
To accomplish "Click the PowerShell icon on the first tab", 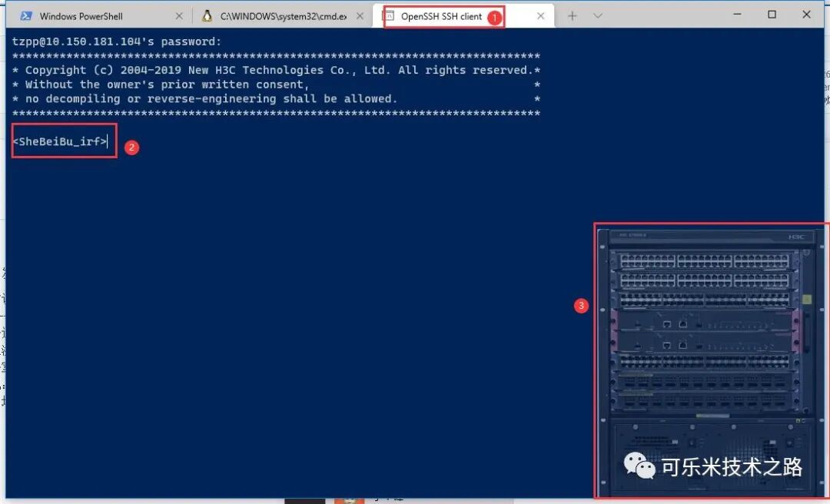I will pos(26,16).
